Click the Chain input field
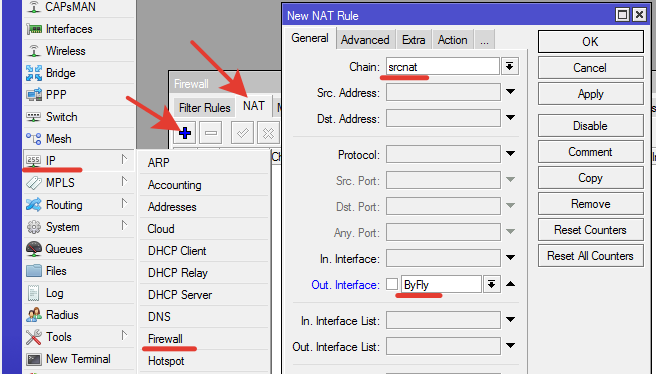Image resolution: width=656 pixels, height=374 pixels. click(443, 67)
